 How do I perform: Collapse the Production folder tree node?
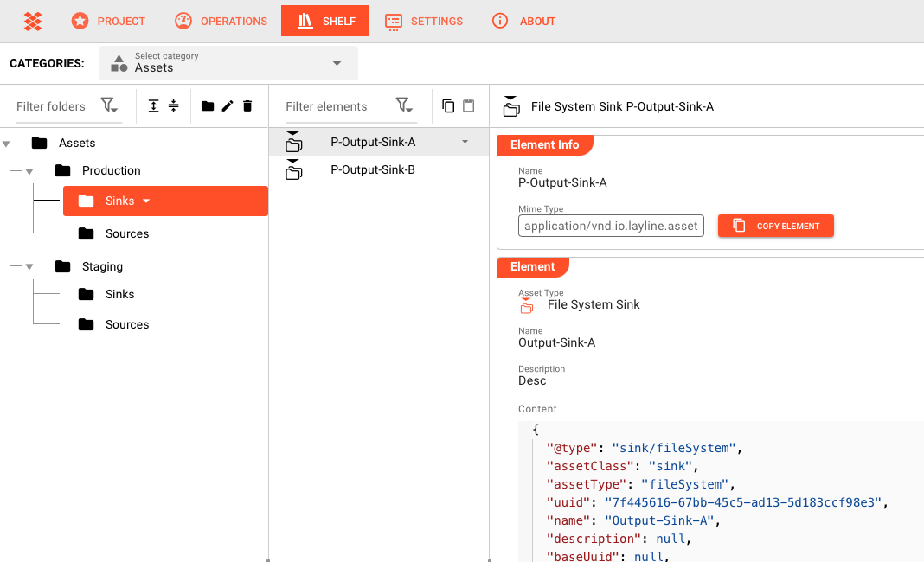pyautogui.click(x=29, y=170)
